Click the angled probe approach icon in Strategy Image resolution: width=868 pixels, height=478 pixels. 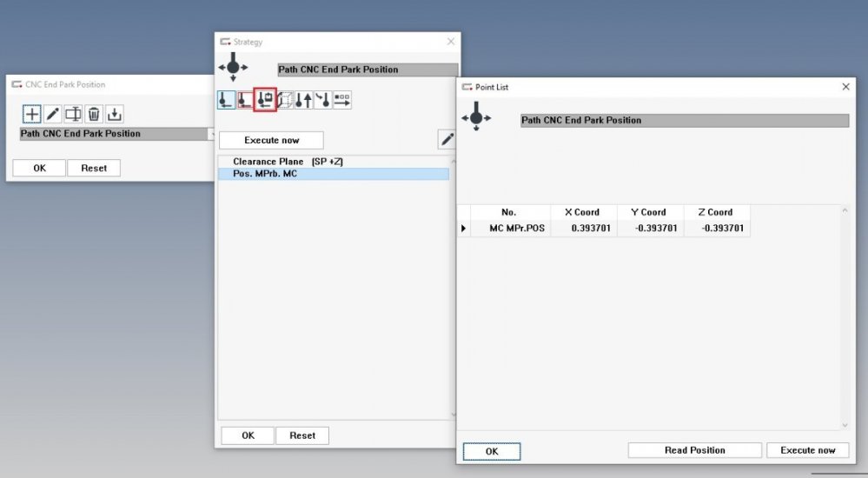click(x=322, y=100)
